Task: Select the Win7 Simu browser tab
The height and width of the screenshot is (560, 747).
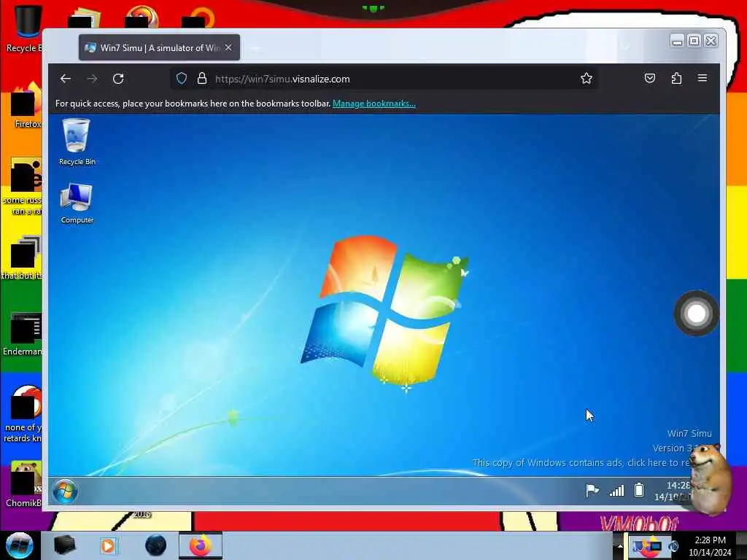Action: coord(159,47)
